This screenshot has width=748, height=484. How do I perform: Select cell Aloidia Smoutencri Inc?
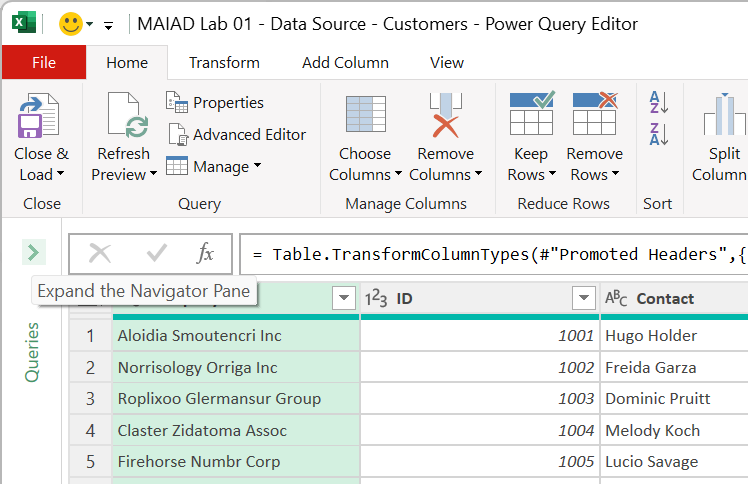(x=236, y=336)
